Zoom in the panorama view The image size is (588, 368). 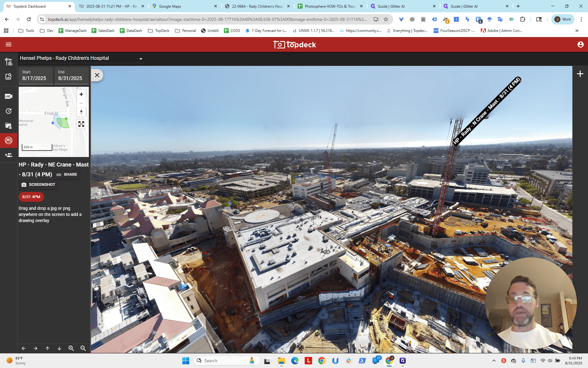click(71, 348)
